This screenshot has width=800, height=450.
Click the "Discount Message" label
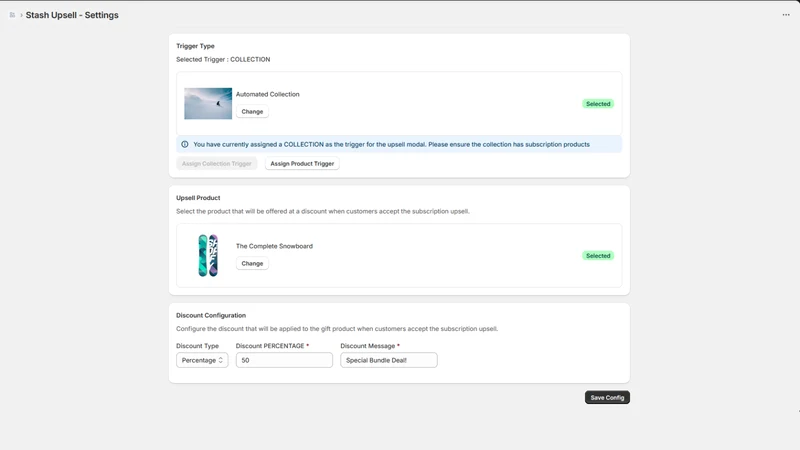pos(367,346)
